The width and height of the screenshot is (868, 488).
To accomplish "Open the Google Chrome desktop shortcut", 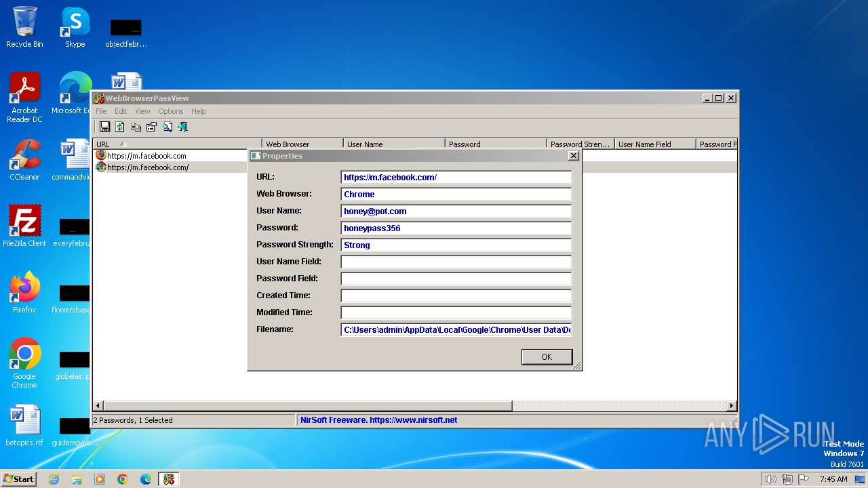I will tap(24, 363).
